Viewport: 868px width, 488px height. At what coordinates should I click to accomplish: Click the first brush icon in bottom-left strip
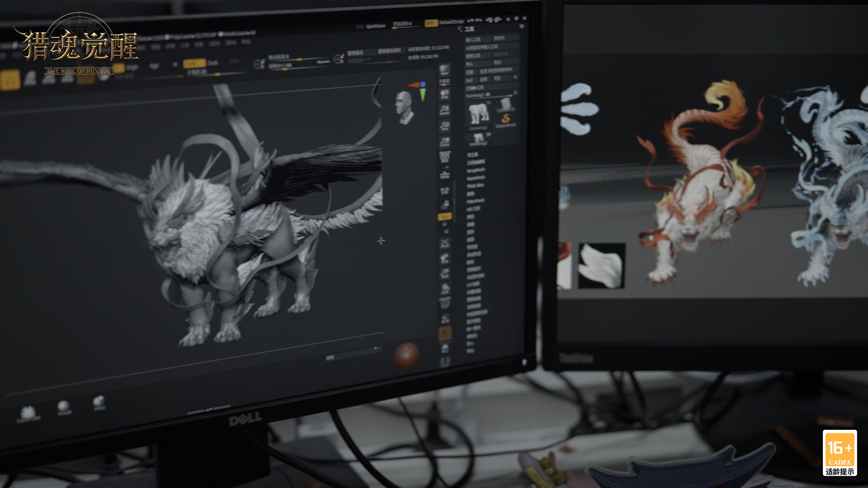click(x=28, y=413)
